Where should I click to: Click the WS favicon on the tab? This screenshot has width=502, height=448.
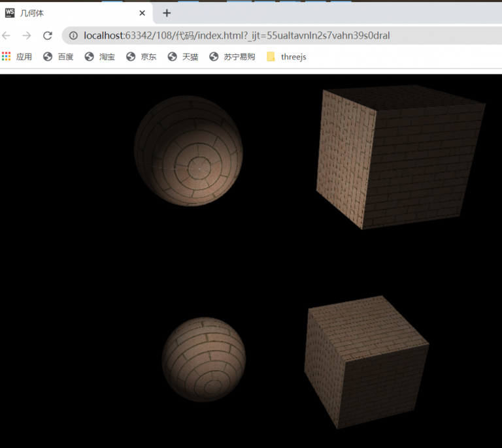pyautogui.click(x=10, y=13)
